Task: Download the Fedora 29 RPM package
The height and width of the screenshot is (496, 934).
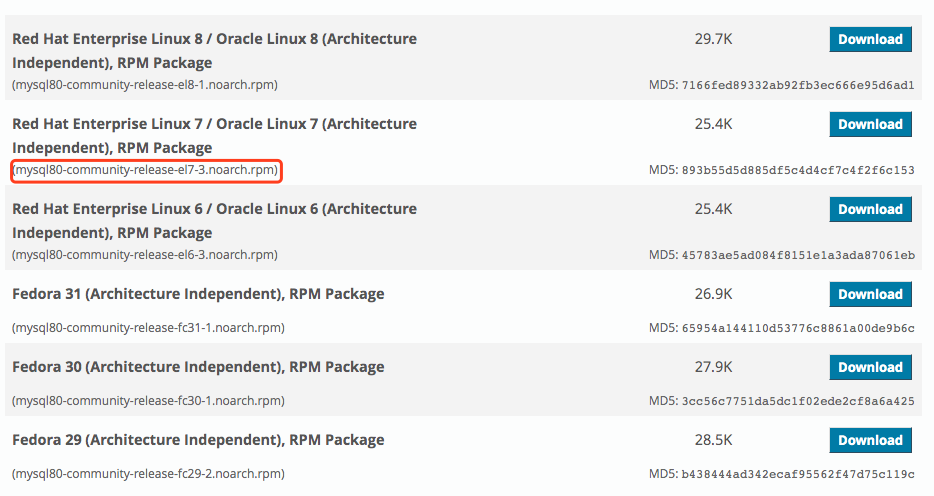Action: pyautogui.click(x=870, y=441)
